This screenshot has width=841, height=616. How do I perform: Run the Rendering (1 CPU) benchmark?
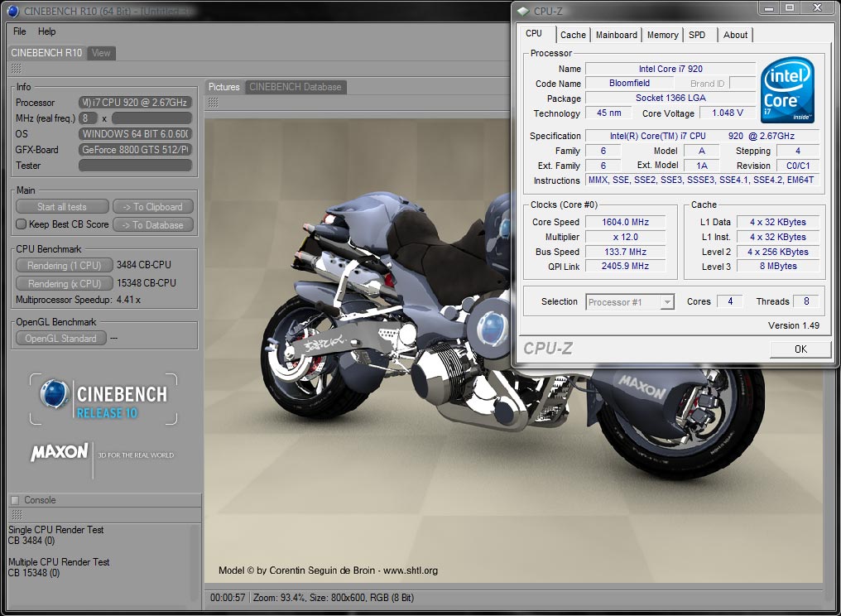coord(65,265)
